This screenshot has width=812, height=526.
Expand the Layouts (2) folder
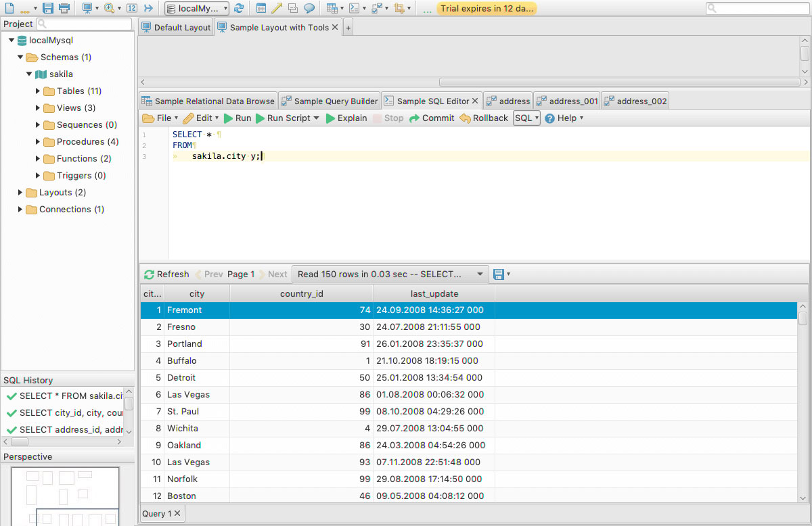[x=20, y=193]
